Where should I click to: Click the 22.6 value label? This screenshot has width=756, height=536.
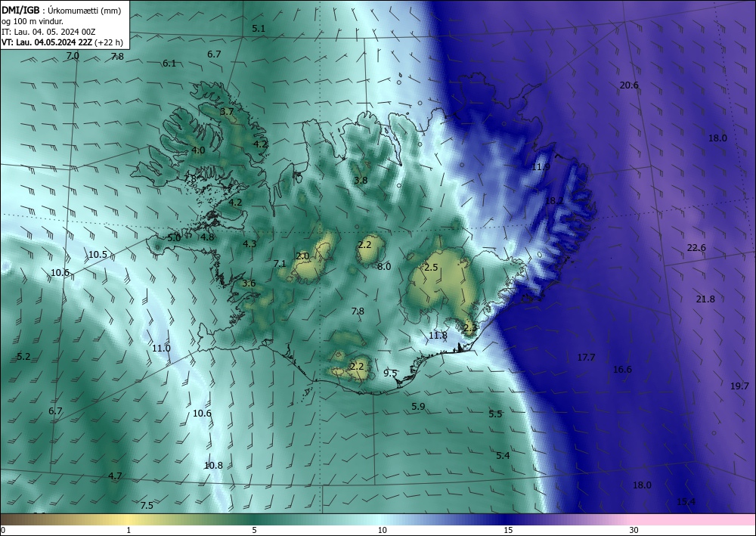tap(696, 248)
